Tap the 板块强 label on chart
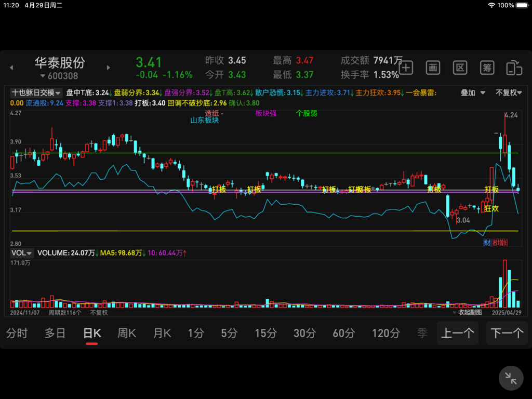 point(265,113)
